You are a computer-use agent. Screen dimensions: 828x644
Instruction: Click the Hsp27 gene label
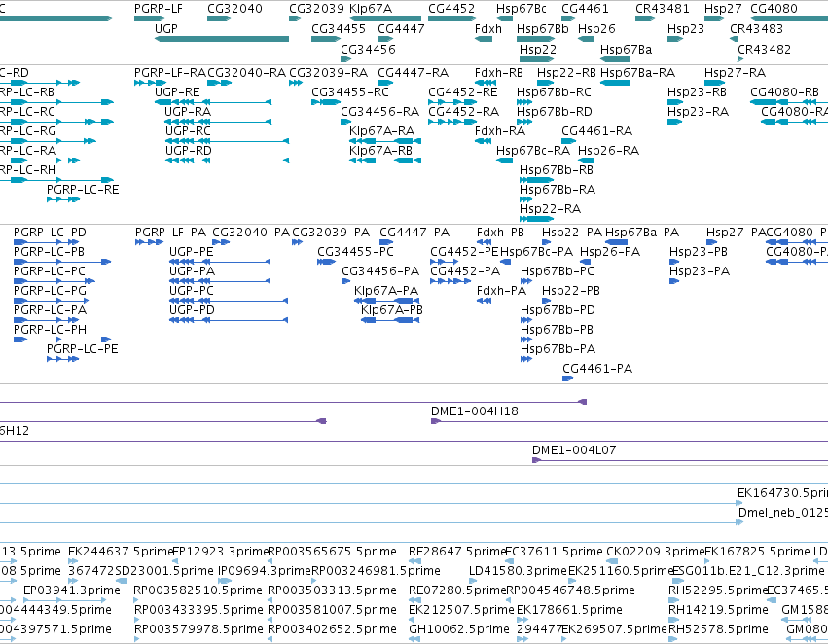(723, 9)
